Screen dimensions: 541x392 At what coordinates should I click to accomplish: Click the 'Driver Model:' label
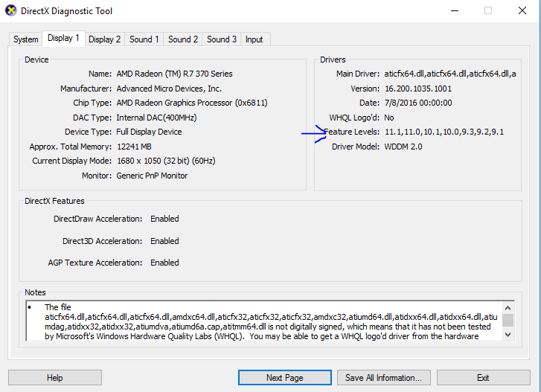tap(356, 147)
